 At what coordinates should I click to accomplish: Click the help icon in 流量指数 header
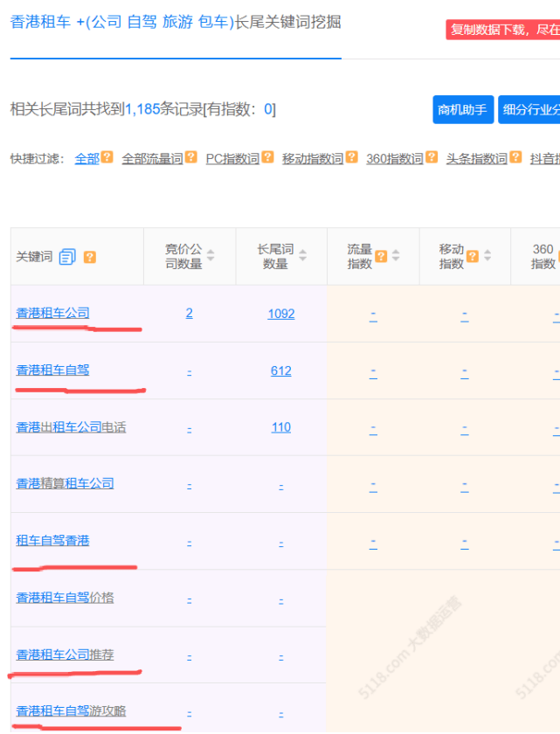click(381, 256)
